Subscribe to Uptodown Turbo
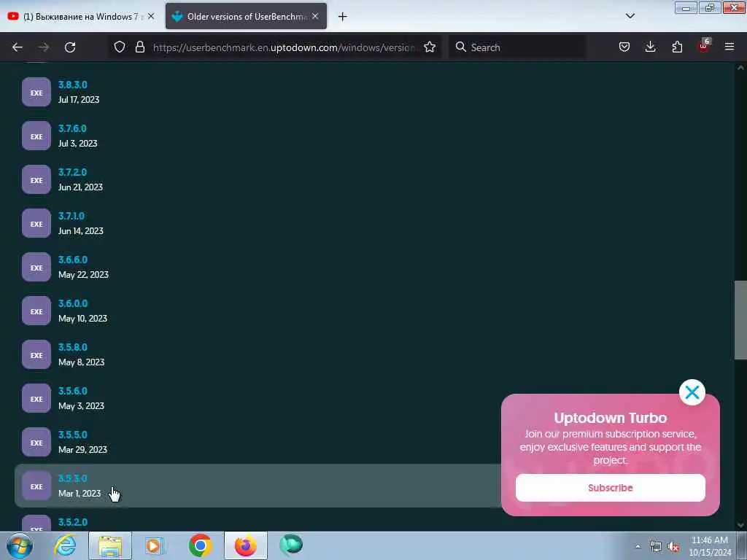The image size is (747, 560). (x=611, y=488)
